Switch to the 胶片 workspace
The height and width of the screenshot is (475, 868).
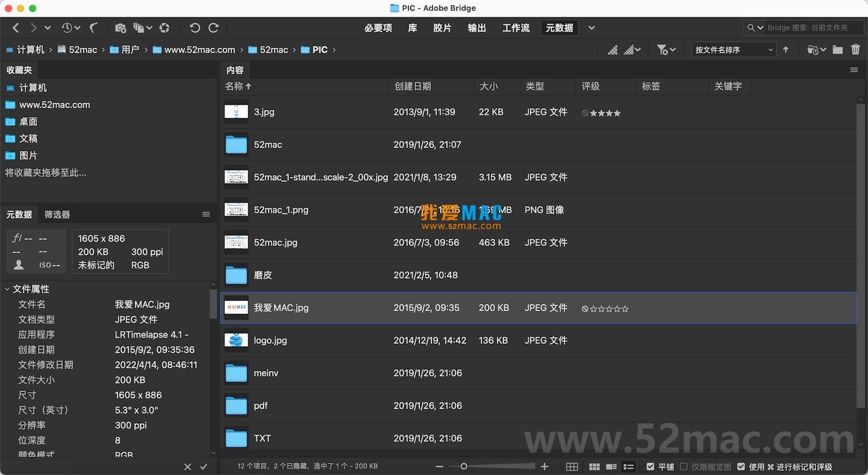coord(442,28)
